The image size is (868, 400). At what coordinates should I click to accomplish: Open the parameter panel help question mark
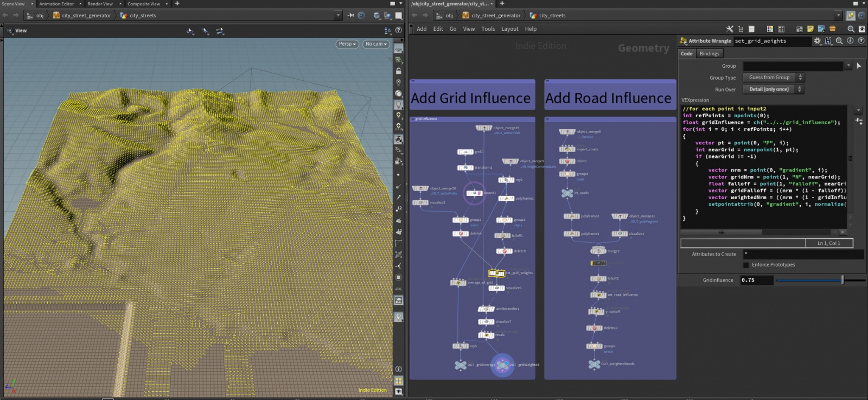click(860, 41)
